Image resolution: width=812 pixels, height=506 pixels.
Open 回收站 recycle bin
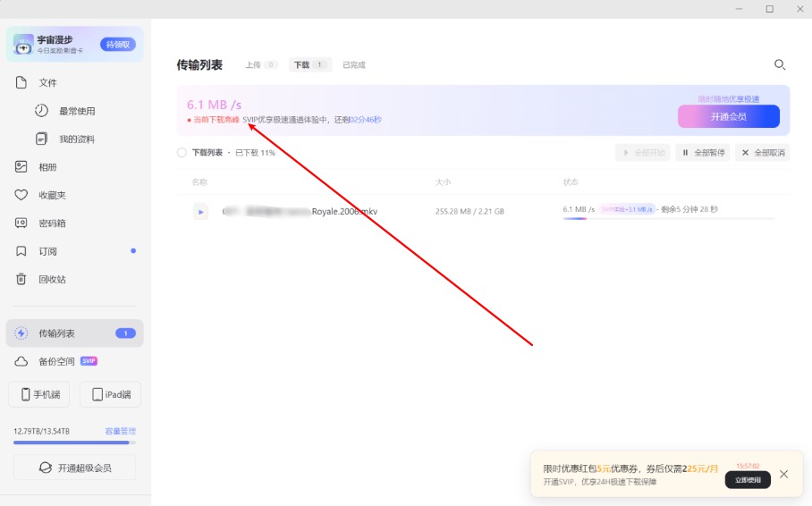[52, 279]
